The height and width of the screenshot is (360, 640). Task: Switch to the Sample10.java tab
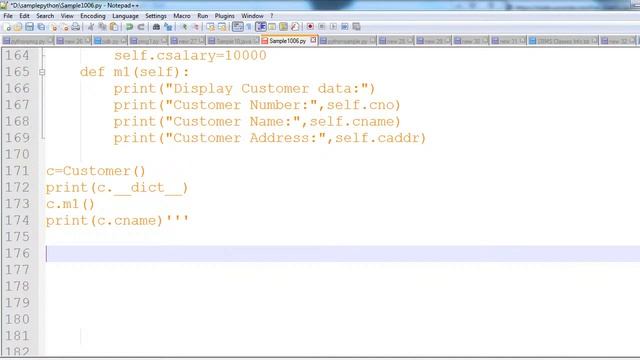[x=233, y=41]
